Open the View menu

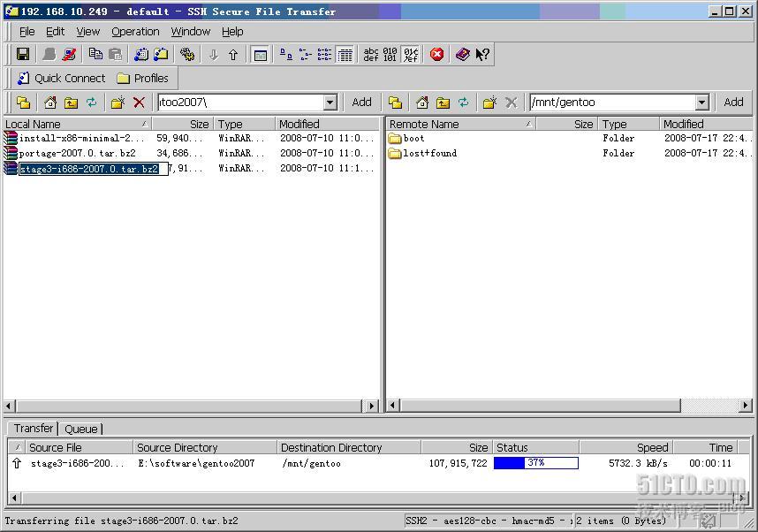(x=88, y=32)
